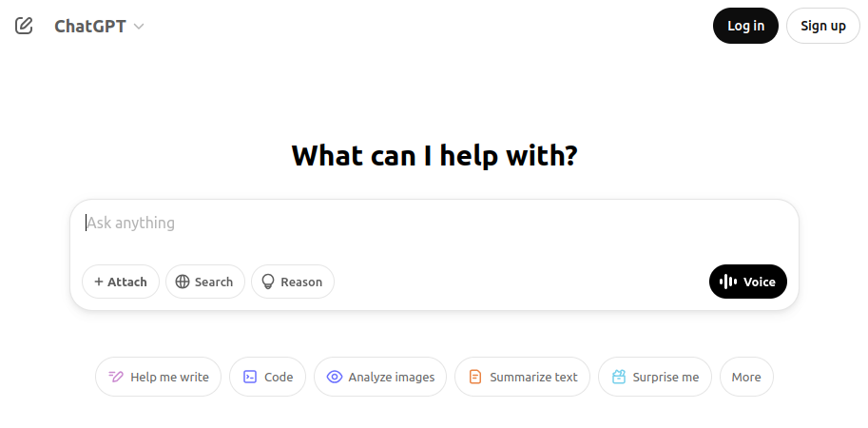Screen dimensions: 868x428
Task: Select the ChatGPT title label
Action: 89,27
